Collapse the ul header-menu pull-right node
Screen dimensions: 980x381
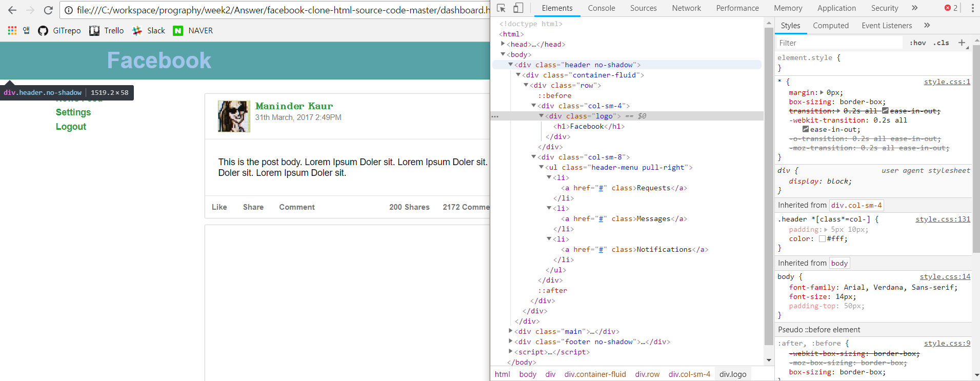pos(541,167)
